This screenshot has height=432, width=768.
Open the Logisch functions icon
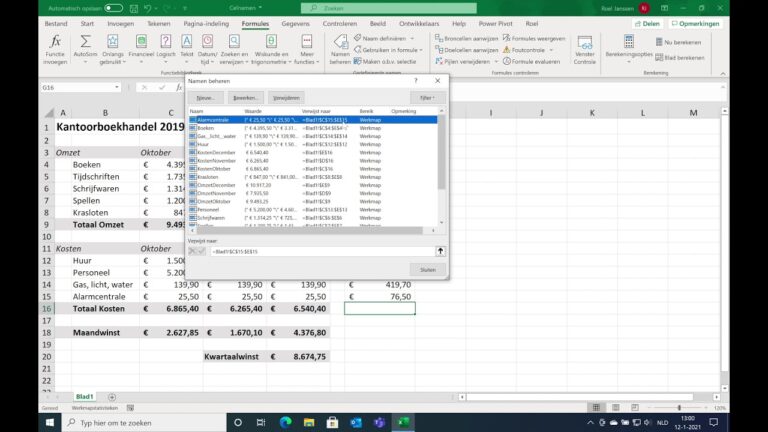[166, 41]
